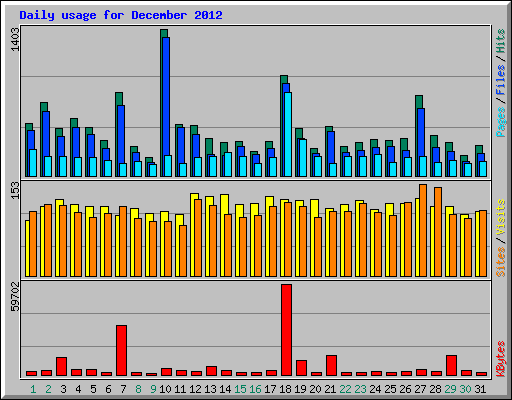The image size is (512, 400).
Task: Click the day 16 axis label
Action: pos(255,389)
